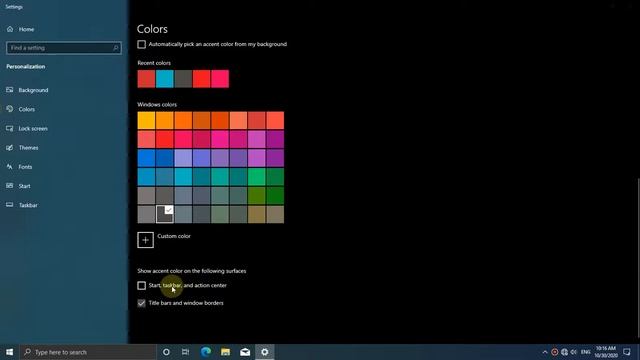Screen dimensions: 640x360
Task: Open Mail app from taskbar
Action: 245,352
